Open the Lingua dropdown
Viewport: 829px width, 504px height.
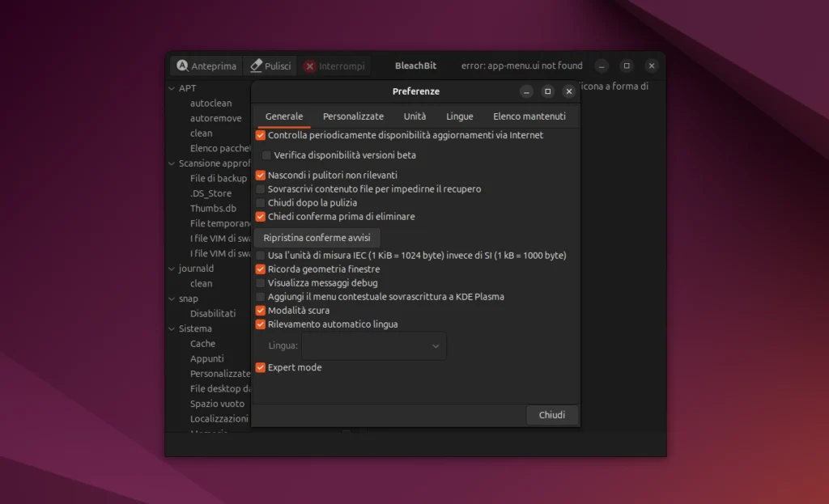pyautogui.click(x=373, y=345)
